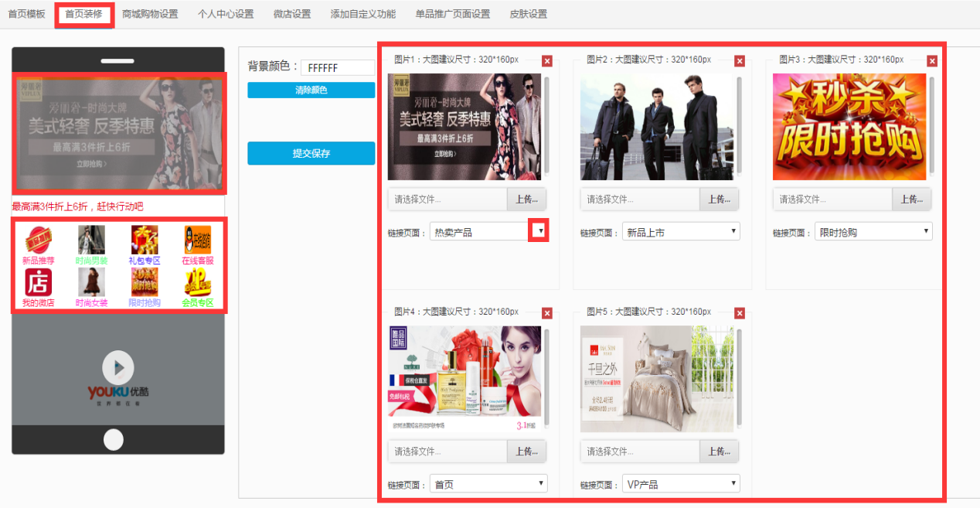
Task: Click the 限时抢购 icon in phone preview
Action: click(x=145, y=282)
